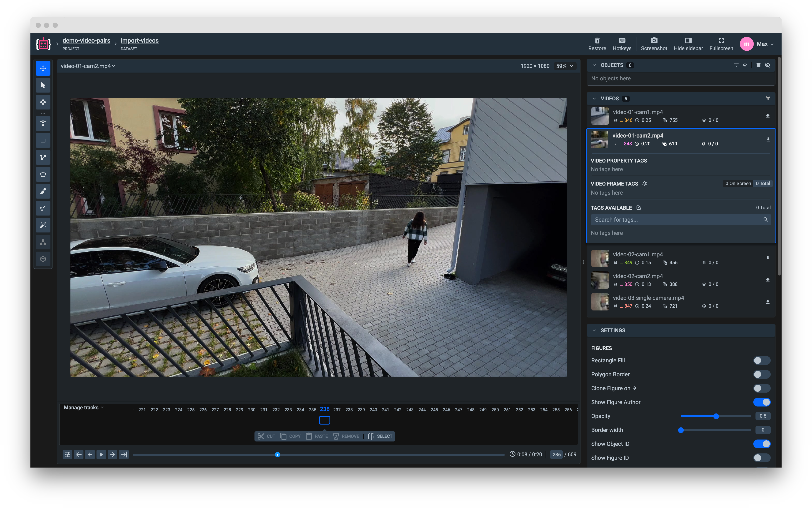Collapse the OBJECTS panel

594,65
